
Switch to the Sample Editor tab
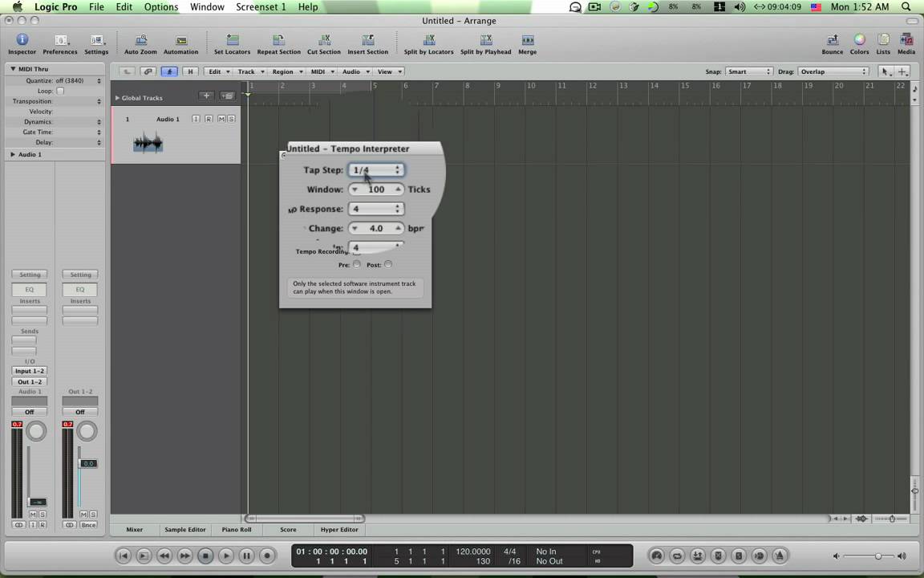(x=185, y=530)
